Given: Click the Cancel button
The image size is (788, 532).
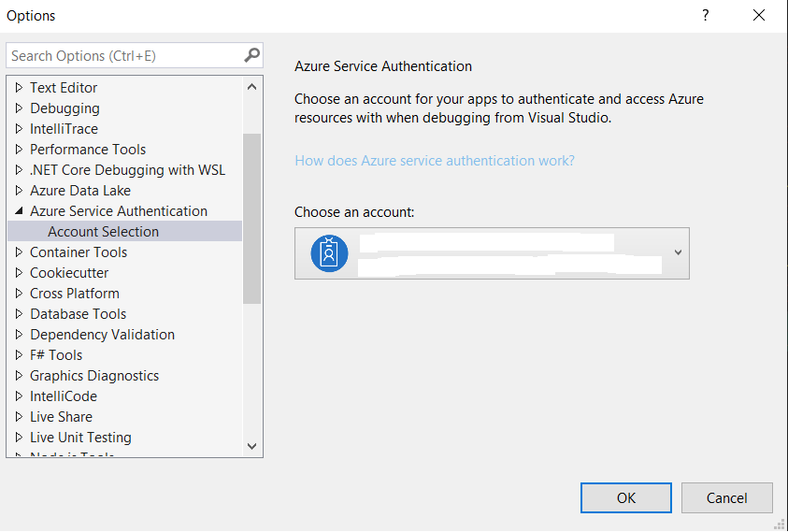Looking at the screenshot, I should [x=726, y=497].
